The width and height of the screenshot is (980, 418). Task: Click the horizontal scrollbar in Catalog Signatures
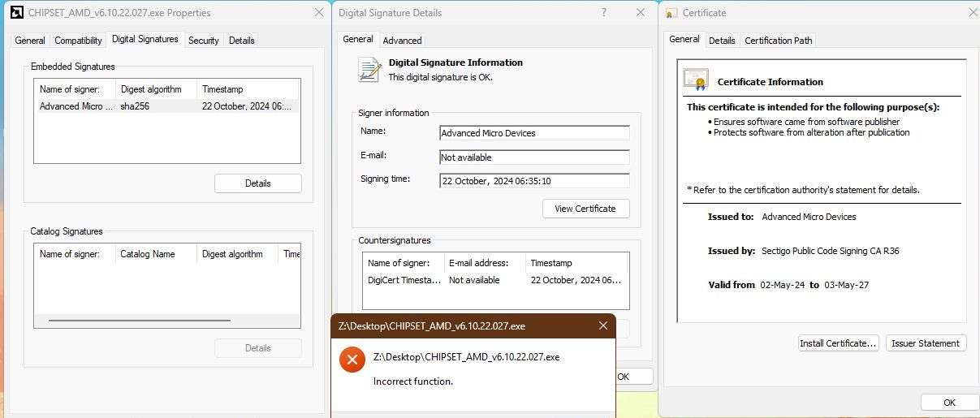pos(140,321)
